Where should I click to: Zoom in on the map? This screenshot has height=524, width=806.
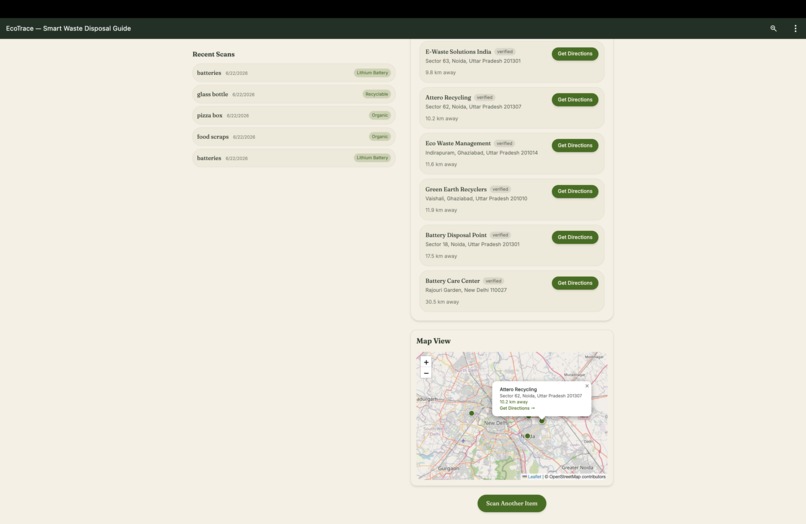(426, 362)
